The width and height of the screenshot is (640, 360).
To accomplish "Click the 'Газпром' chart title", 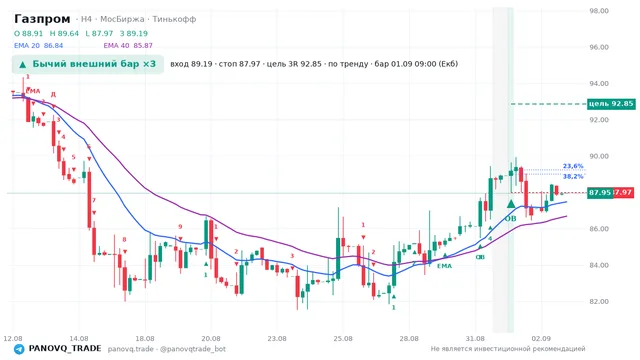I will click(42, 19).
